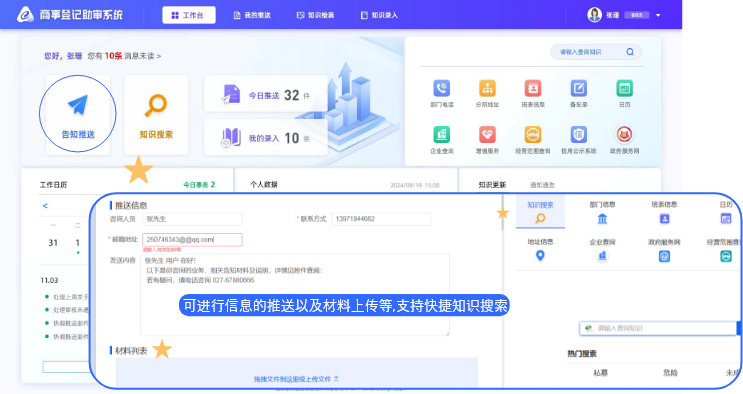Open the 告知推送 paper plane shortcut
Image resolution: width=743 pixels, height=394 pixels.
(x=78, y=114)
